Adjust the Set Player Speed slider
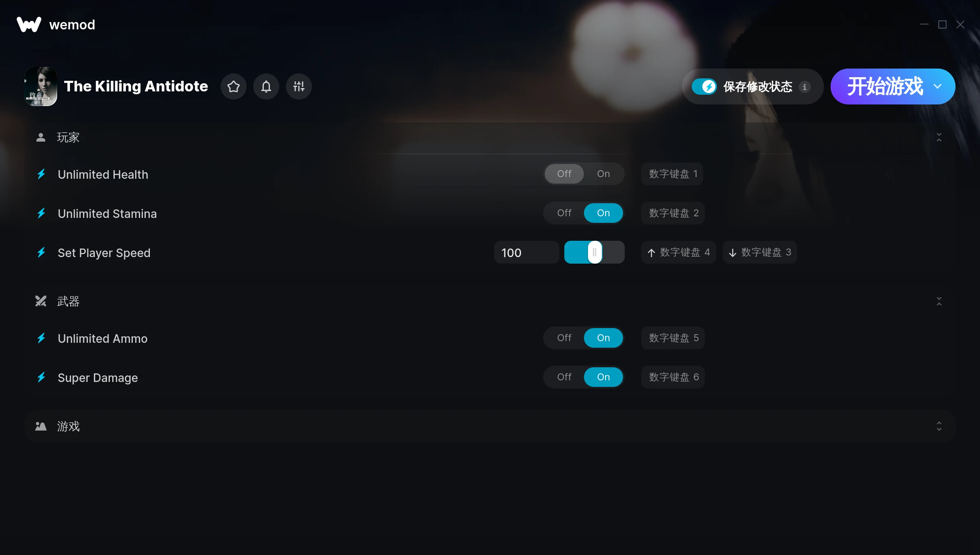Viewport: 980px width, 555px height. pyautogui.click(x=594, y=252)
